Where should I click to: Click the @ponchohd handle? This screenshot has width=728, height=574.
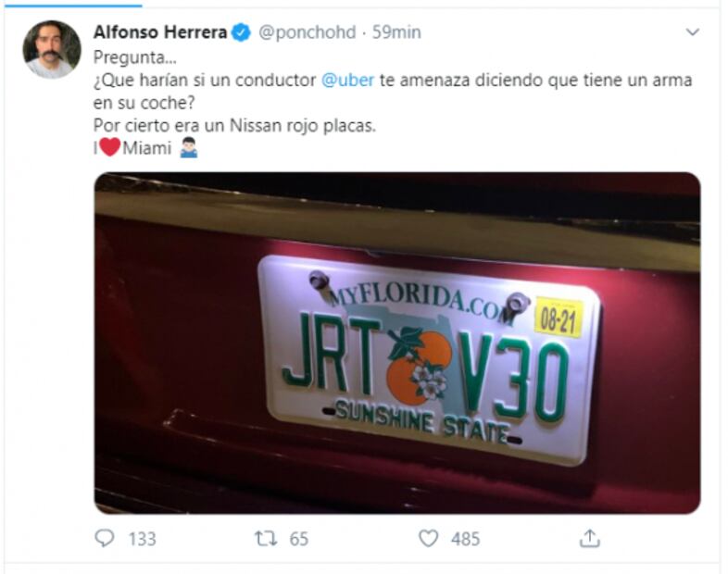coord(306,32)
